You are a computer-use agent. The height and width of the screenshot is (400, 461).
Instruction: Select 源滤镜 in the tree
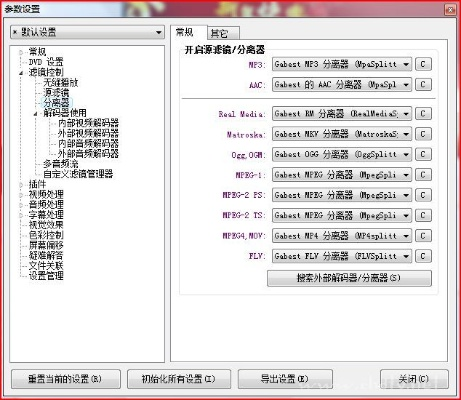[56, 92]
